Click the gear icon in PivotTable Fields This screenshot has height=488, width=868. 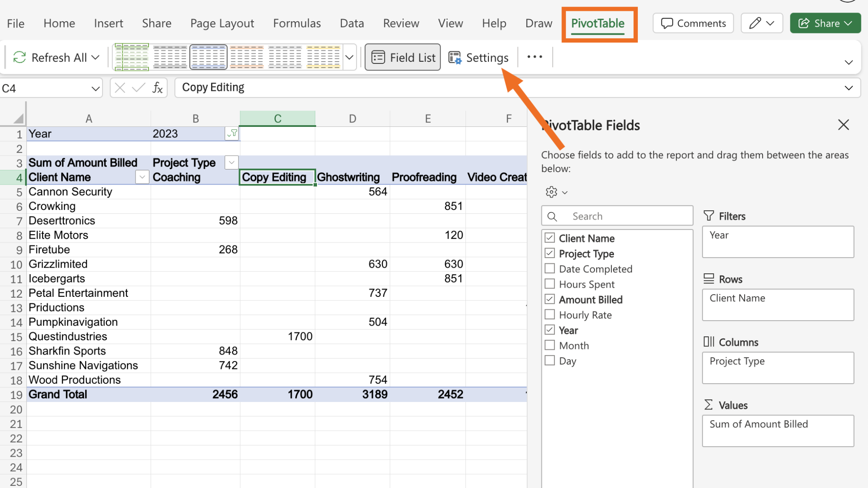[551, 192]
